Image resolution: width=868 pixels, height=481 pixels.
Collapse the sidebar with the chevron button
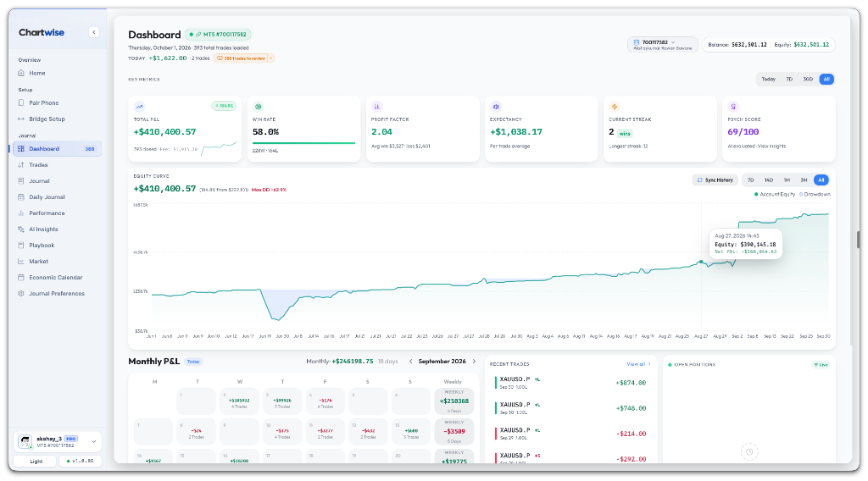tap(93, 32)
